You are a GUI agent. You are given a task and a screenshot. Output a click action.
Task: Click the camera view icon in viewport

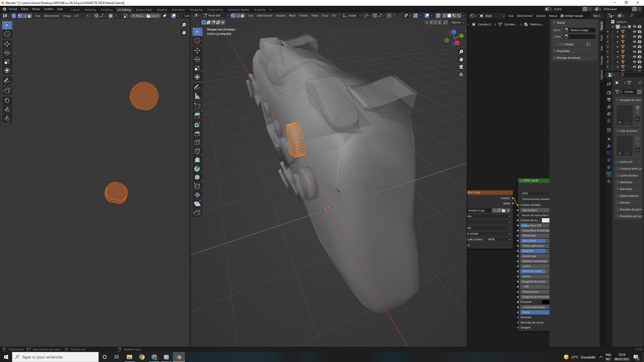click(461, 67)
